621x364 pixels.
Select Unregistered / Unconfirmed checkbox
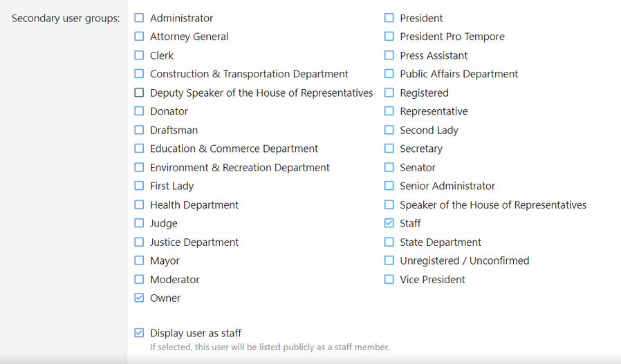389,260
